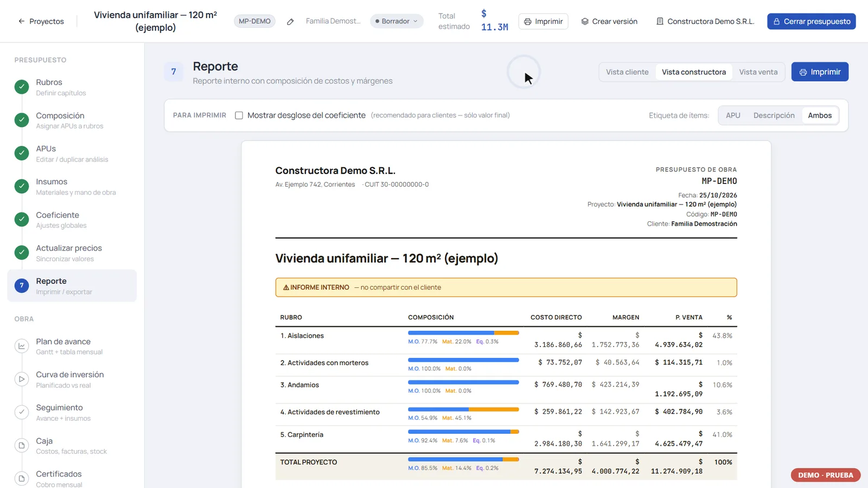Click the MP-DEMO code badge

254,21
